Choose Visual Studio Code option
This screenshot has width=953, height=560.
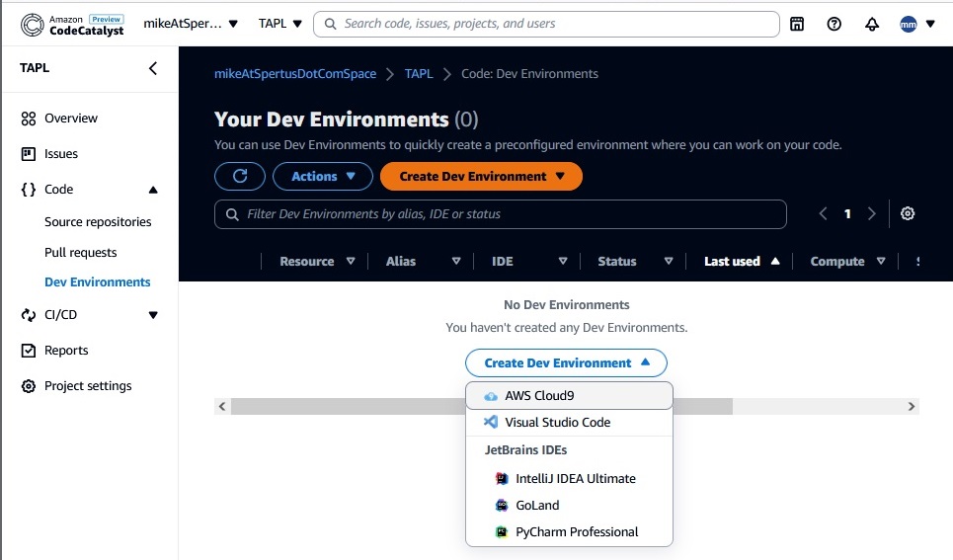click(x=569, y=423)
